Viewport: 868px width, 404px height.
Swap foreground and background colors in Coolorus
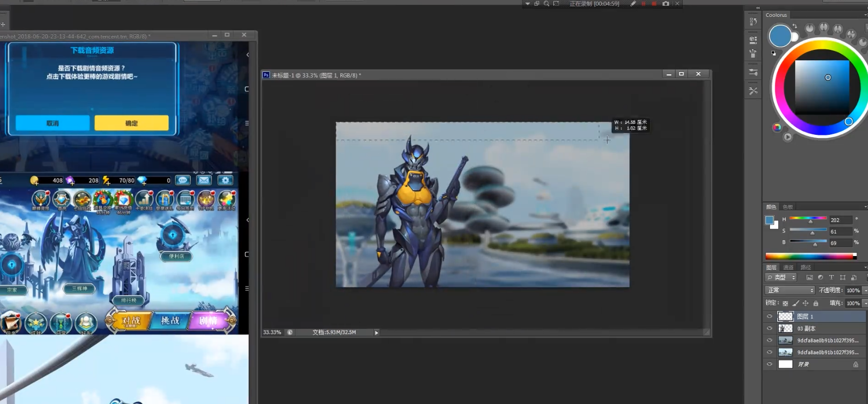click(795, 26)
